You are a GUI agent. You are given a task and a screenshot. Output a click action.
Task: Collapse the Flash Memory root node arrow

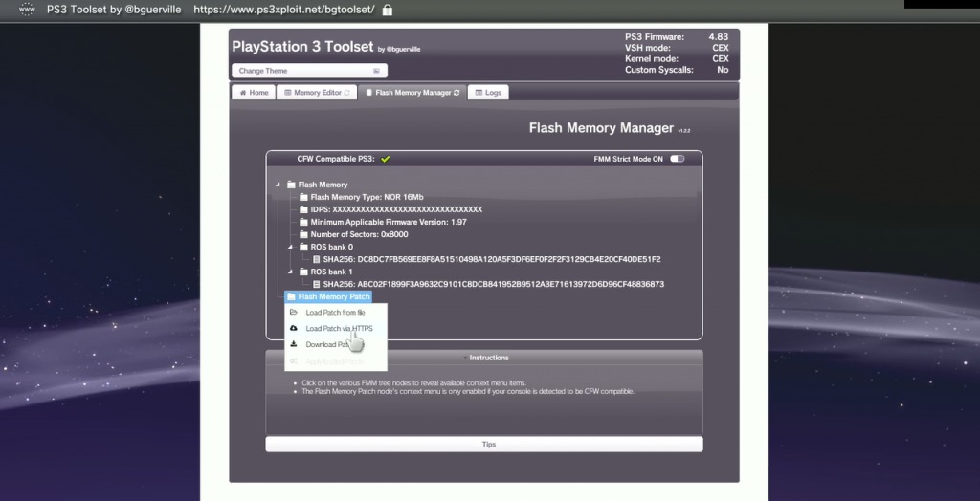pos(278,185)
